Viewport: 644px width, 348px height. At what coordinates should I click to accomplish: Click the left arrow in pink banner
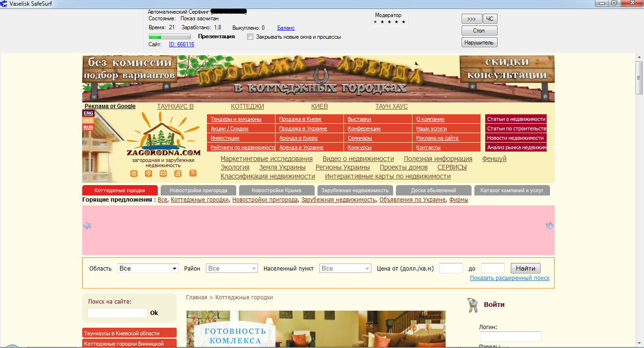[x=87, y=226]
